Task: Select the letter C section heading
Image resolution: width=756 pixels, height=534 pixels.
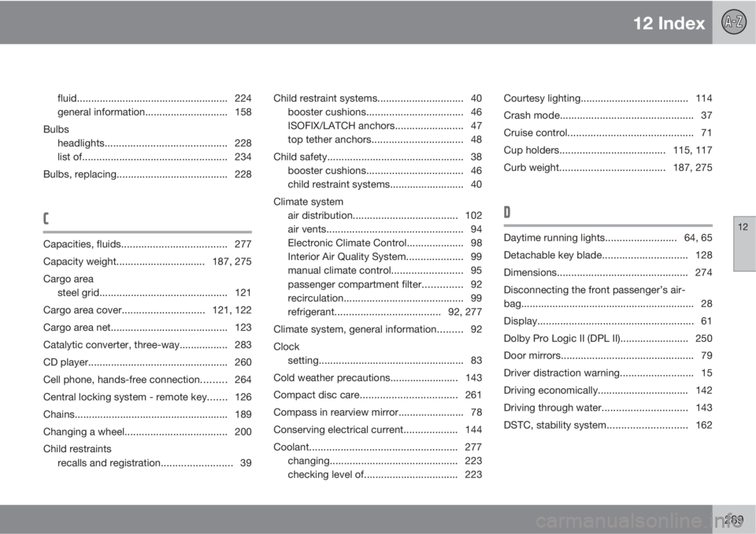Action: pyautogui.click(x=46, y=218)
